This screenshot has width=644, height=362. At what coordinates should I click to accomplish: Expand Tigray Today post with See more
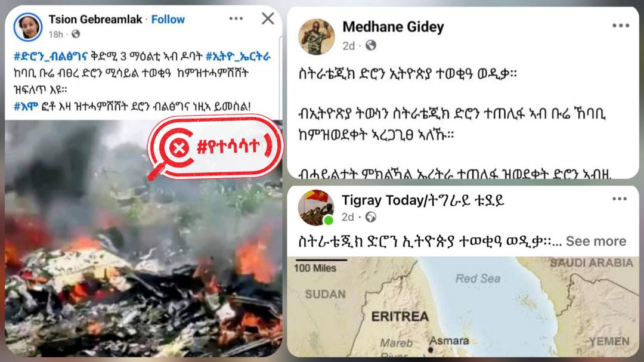[596, 241]
